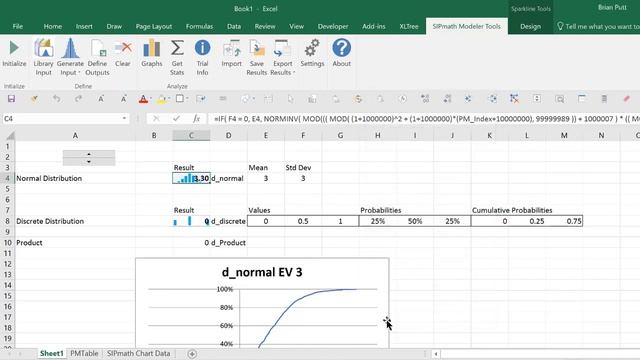Screen dimensions: 640x360
Task: Click spin button up arrow
Action: pos(89,154)
